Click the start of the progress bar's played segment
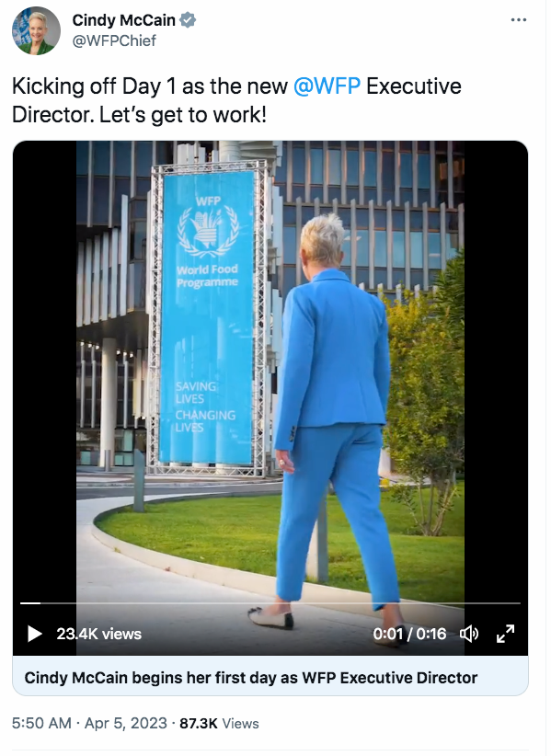This screenshot has width=551, height=756. (x=21, y=603)
